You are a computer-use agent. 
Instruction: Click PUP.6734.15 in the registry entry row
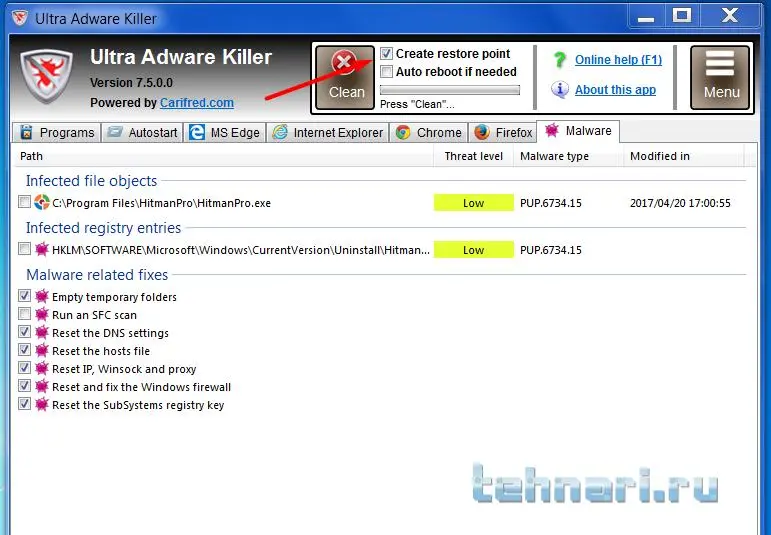(x=551, y=250)
